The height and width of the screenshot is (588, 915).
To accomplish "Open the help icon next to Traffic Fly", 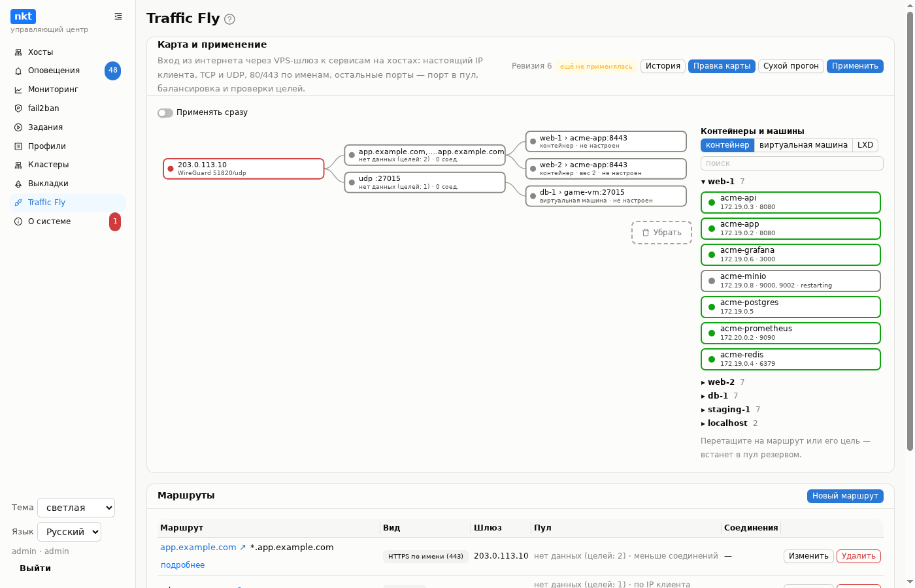I will tap(229, 19).
